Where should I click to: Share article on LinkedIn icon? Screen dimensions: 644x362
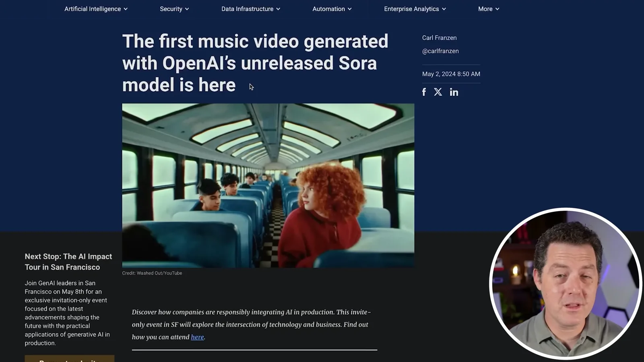click(x=454, y=92)
